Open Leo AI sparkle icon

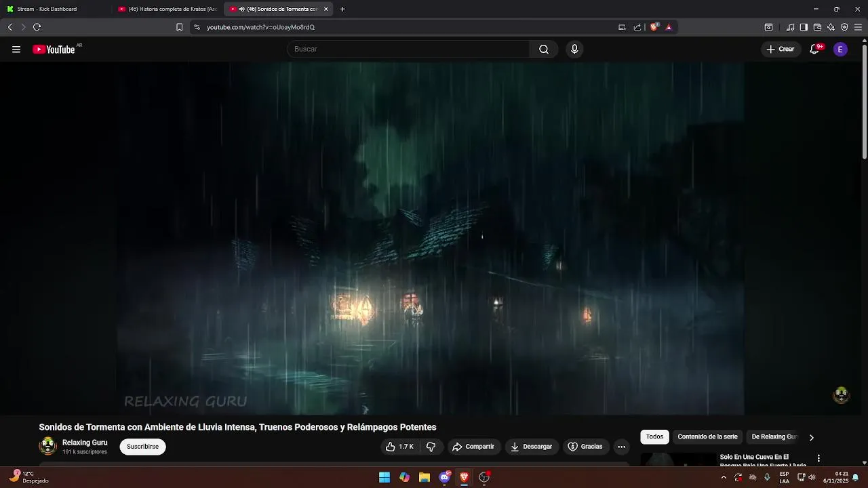(831, 27)
